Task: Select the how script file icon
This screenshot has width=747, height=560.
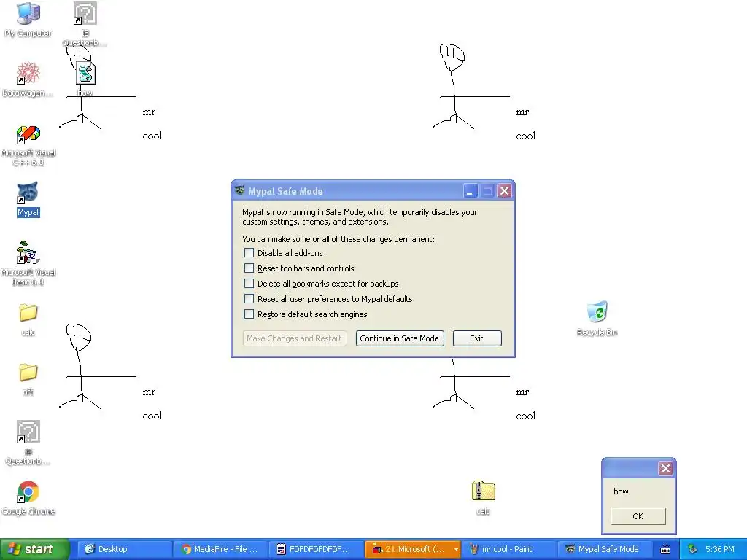Action: coord(86,74)
